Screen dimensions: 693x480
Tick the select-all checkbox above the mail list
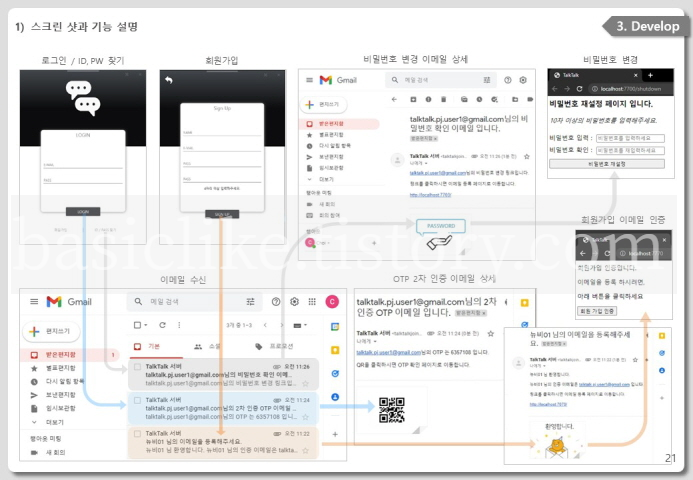point(137,325)
